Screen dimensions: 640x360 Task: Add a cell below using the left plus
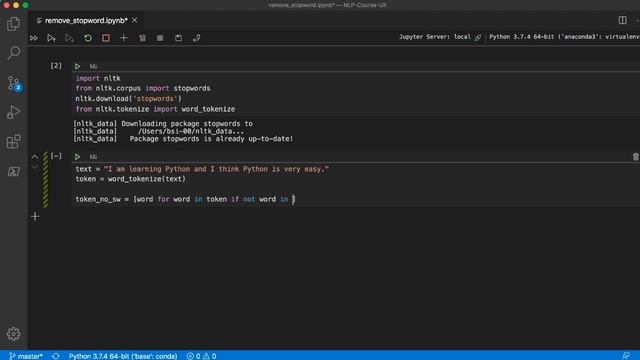[35, 216]
